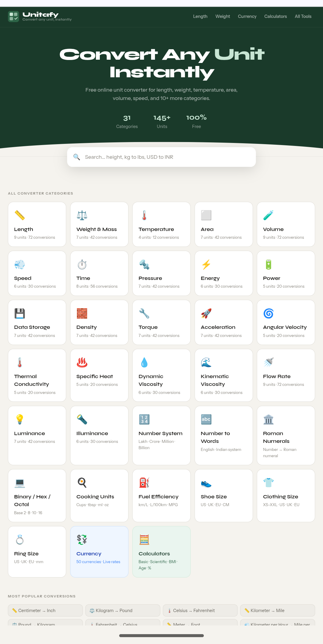
Task: Click the Thermal Conductivity thermometer icon
Action: pyautogui.click(x=20, y=362)
